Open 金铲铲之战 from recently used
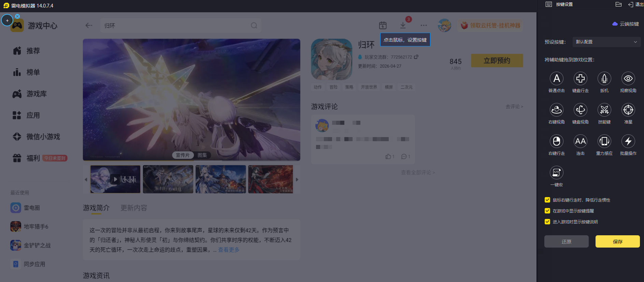The image size is (644, 282). (x=30, y=245)
